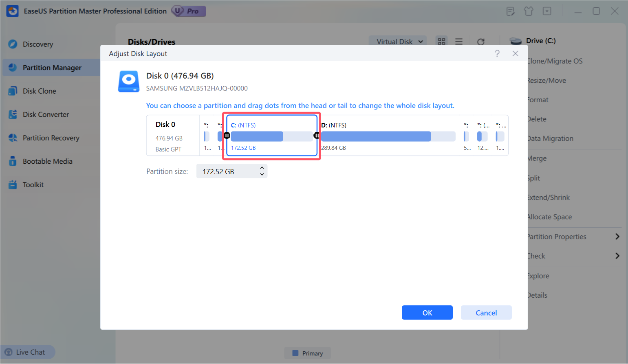Click the Disks/Drives heading
Image resolution: width=628 pixels, height=364 pixels.
tap(152, 42)
